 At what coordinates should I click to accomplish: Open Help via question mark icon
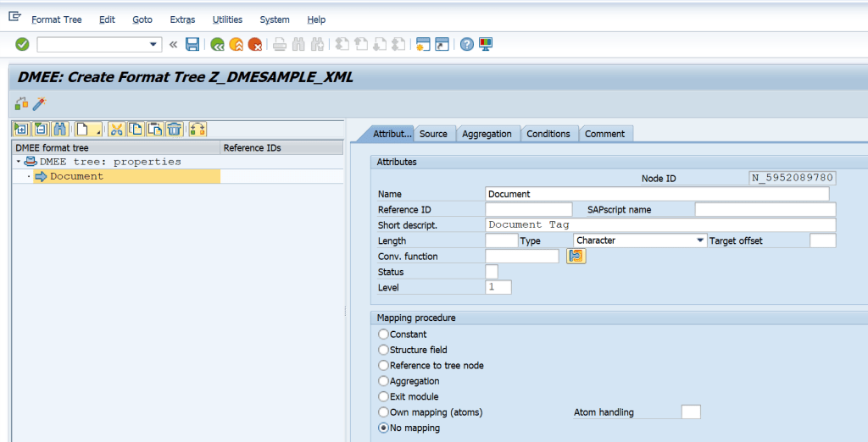coord(467,44)
